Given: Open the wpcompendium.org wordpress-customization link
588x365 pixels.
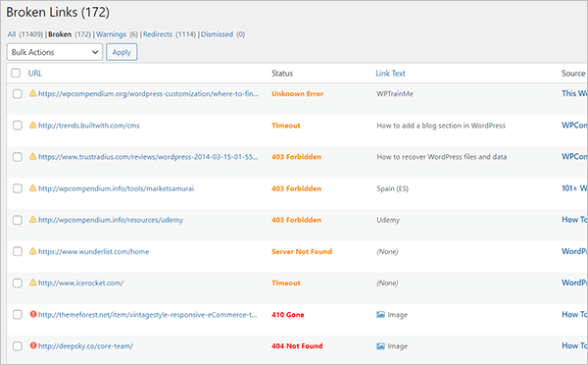Looking at the screenshot, I should (x=148, y=94).
